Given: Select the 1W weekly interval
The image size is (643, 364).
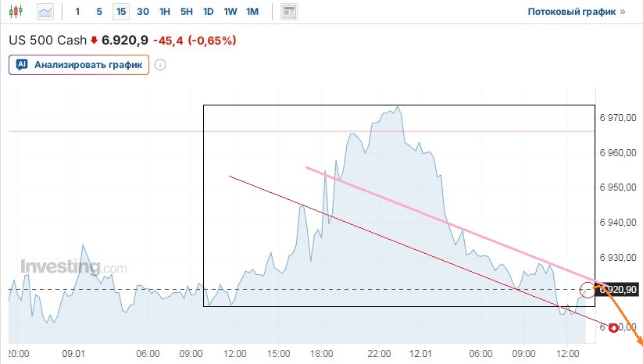Looking at the screenshot, I should click(230, 12).
